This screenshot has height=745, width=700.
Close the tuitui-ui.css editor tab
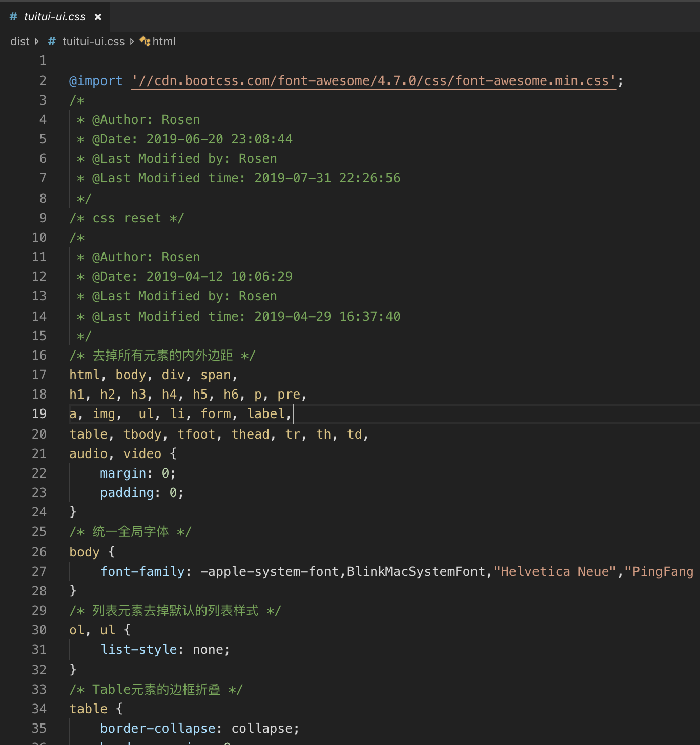coord(98,17)
